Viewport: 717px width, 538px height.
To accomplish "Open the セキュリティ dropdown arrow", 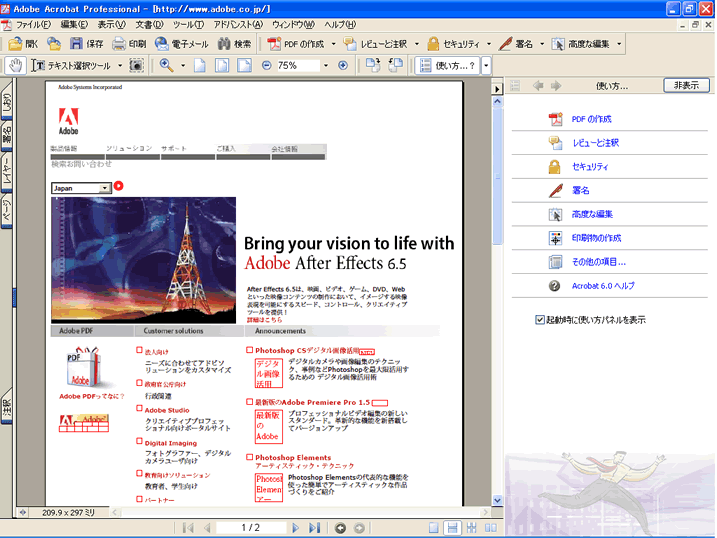I will 489,44.
